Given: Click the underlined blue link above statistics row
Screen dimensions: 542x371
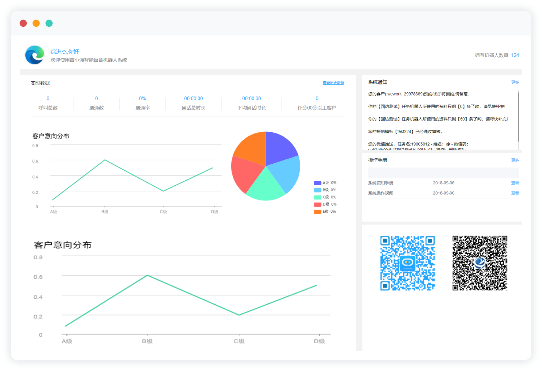Looking at the screenshot, I should pos(333,83).
